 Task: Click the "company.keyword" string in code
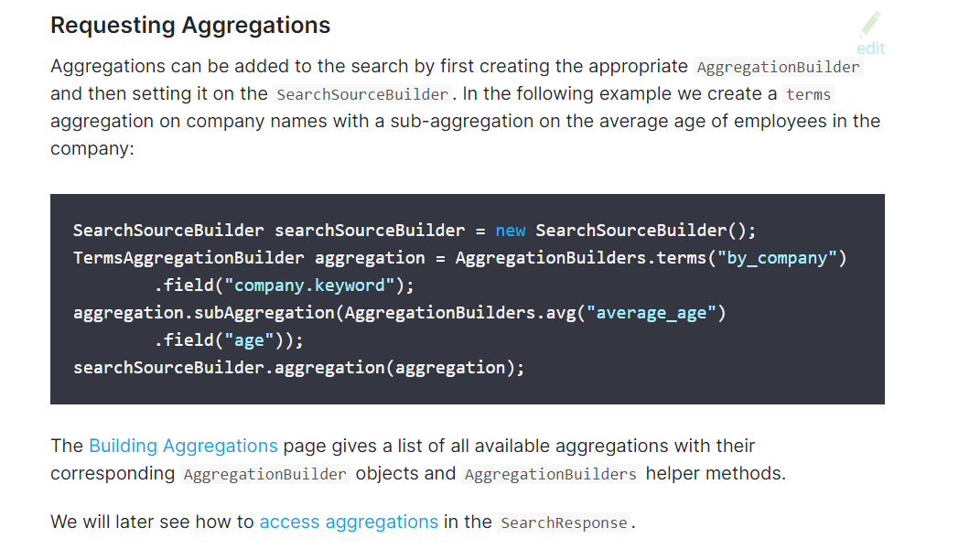[310, 285]
